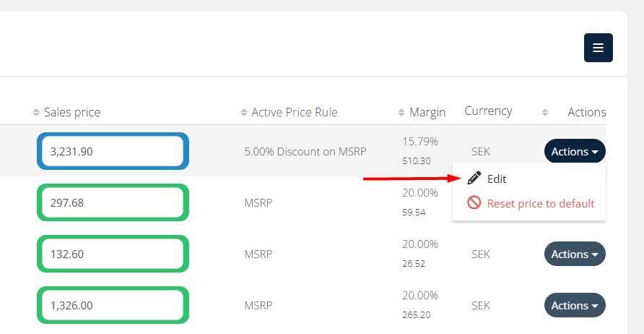644x334 pixels.
Task: Click the Active Price Rule header
Action: point(295,112)
